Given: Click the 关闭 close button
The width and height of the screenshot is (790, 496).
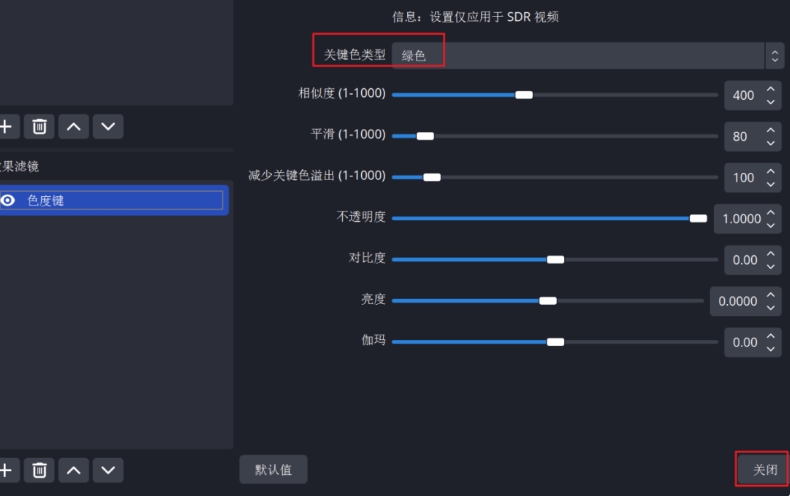Looking at the screenshot, I should click(x=762, y=470).
